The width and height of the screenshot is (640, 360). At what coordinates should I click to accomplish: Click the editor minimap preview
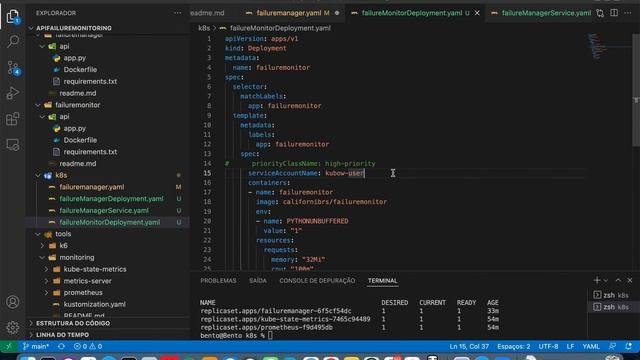point(598,46)
